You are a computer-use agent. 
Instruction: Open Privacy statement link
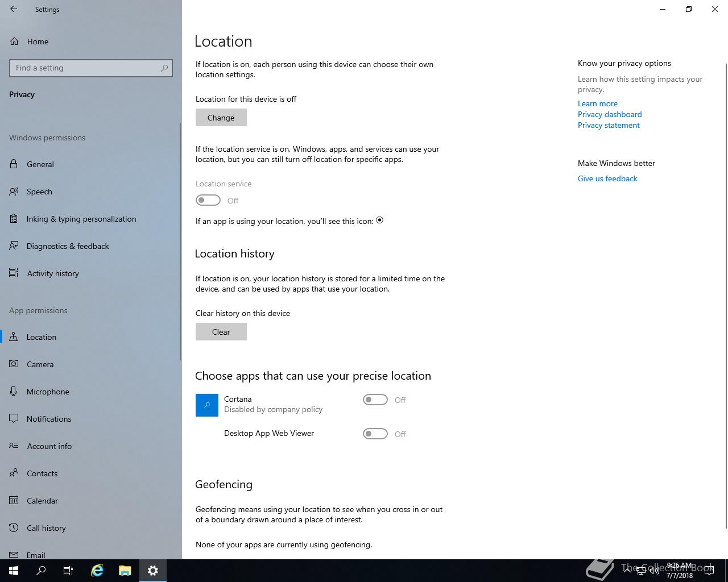[609, 125]
